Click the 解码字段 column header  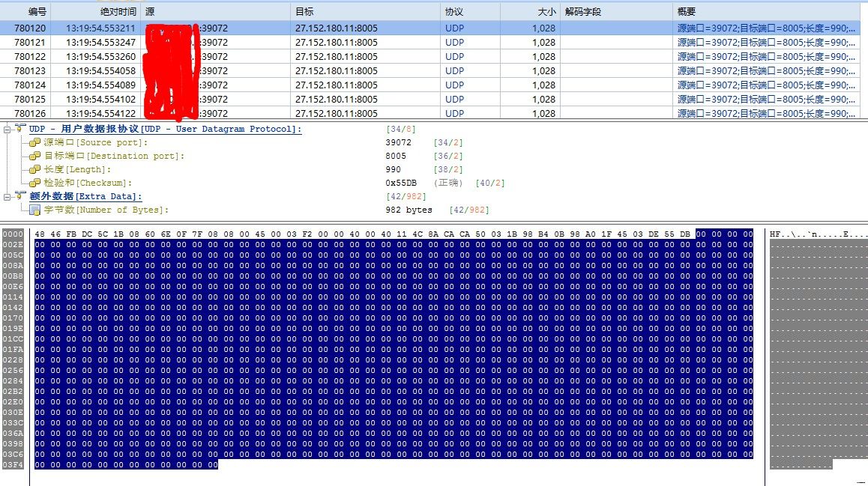(x=617, y=12)
